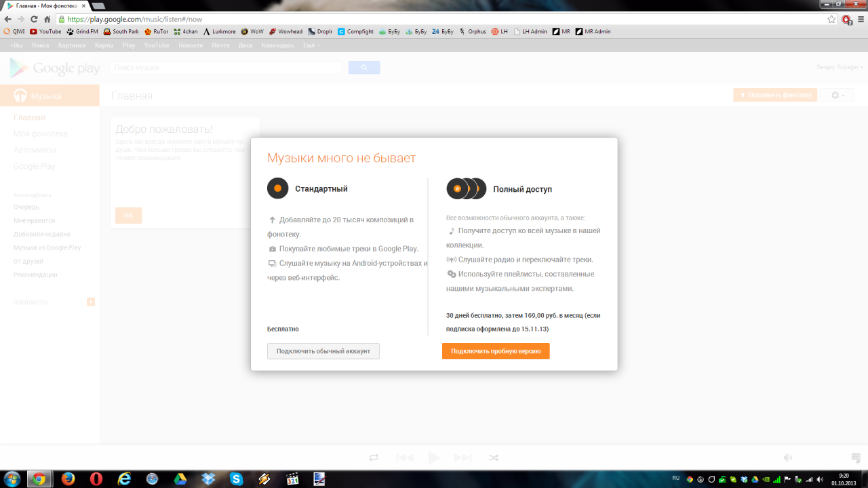Open the sidebar's Google Play link
This screenshot has width=868, height=488.
tap(35, 166)
